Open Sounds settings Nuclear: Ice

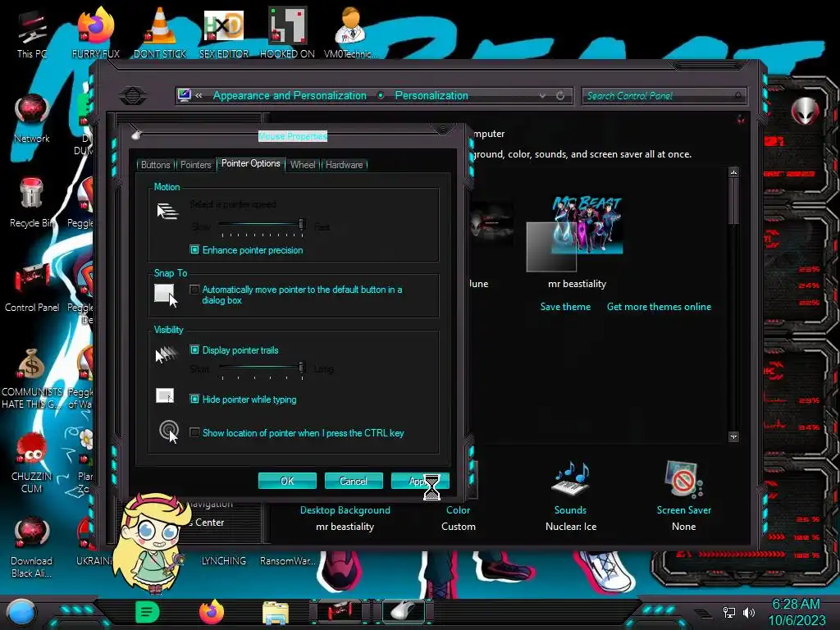click(571, 496)
